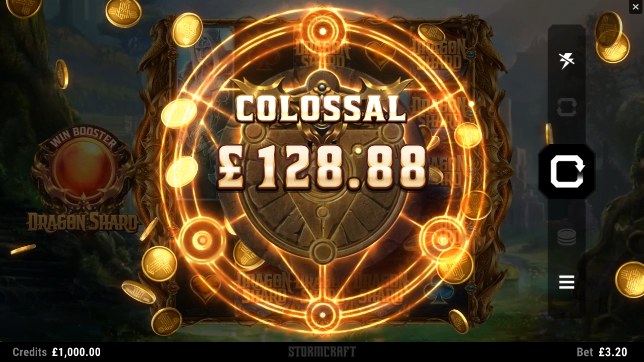Click the Dragon Shard logo under Win Booster
644x362 pixels.
click(83, 222)
